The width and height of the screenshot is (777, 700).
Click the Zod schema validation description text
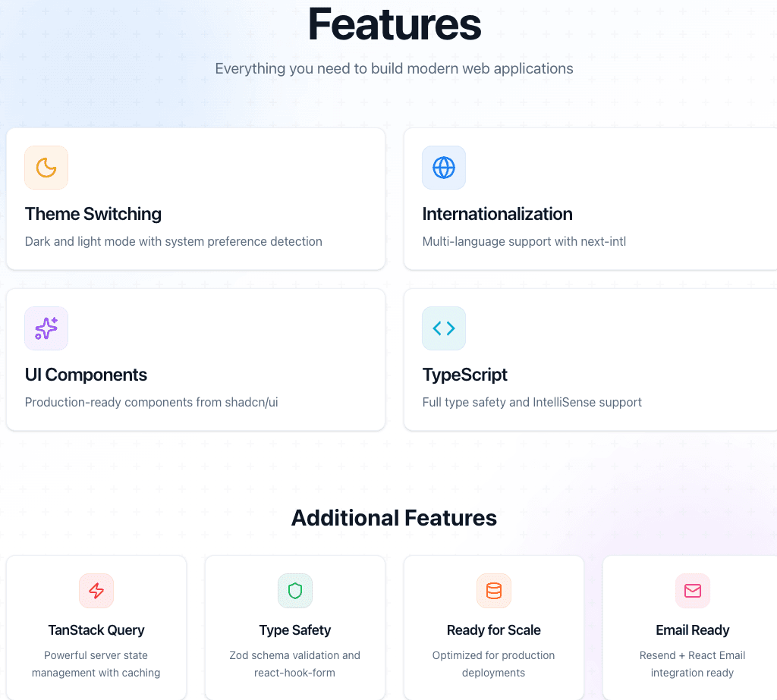[295, 664]
